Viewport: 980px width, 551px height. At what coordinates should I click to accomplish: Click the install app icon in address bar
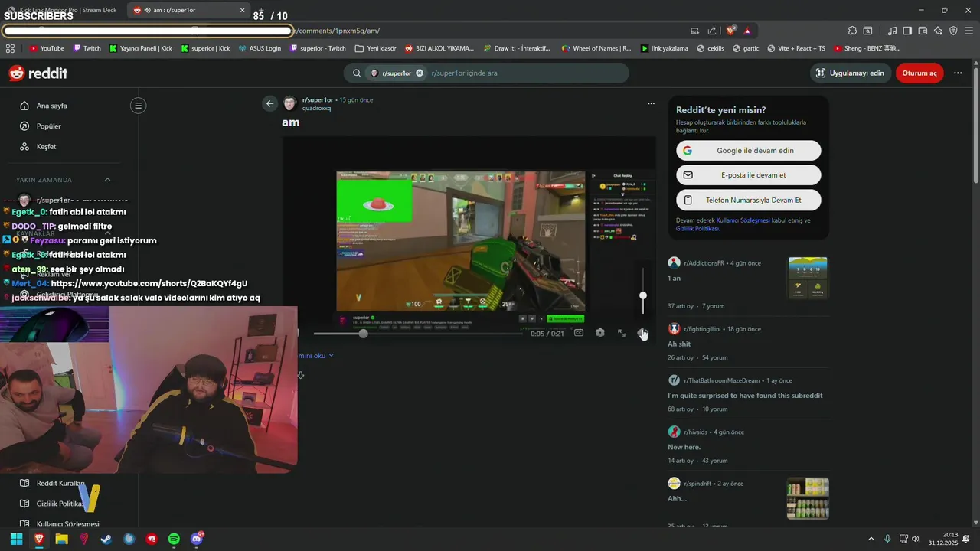(x=694, y=31)
